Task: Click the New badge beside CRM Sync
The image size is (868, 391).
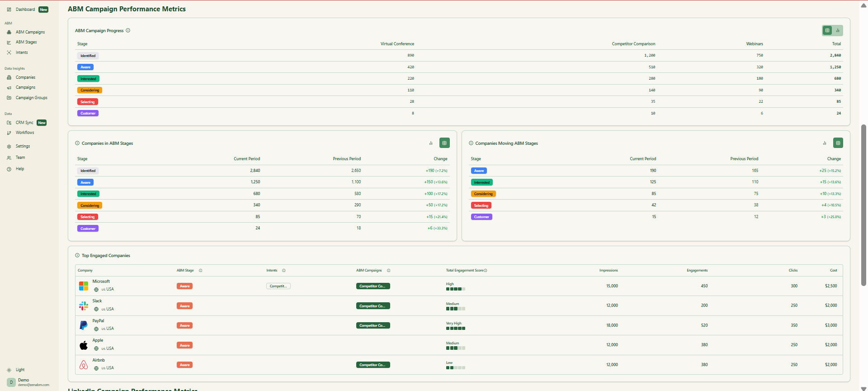Action: (x=42, y=123)
